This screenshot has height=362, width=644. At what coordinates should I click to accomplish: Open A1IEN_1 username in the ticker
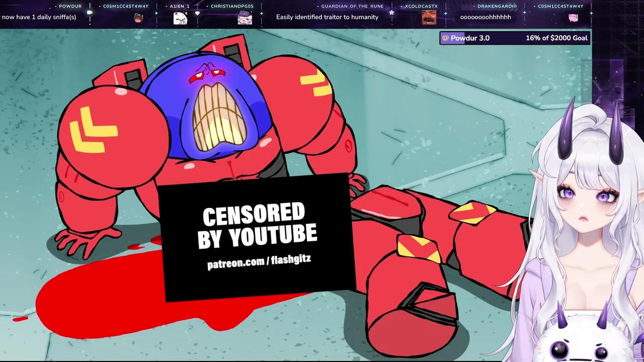click(x=180, y=6)
